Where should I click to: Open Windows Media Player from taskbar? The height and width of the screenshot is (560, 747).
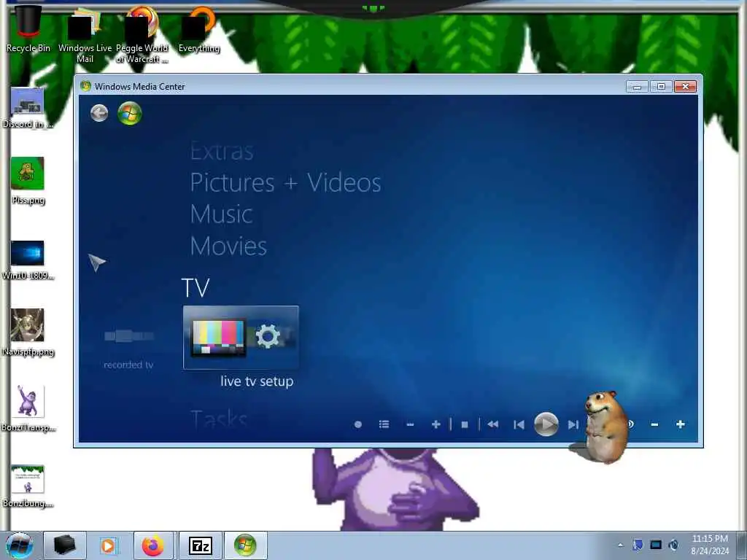click(x=108, y=545)
